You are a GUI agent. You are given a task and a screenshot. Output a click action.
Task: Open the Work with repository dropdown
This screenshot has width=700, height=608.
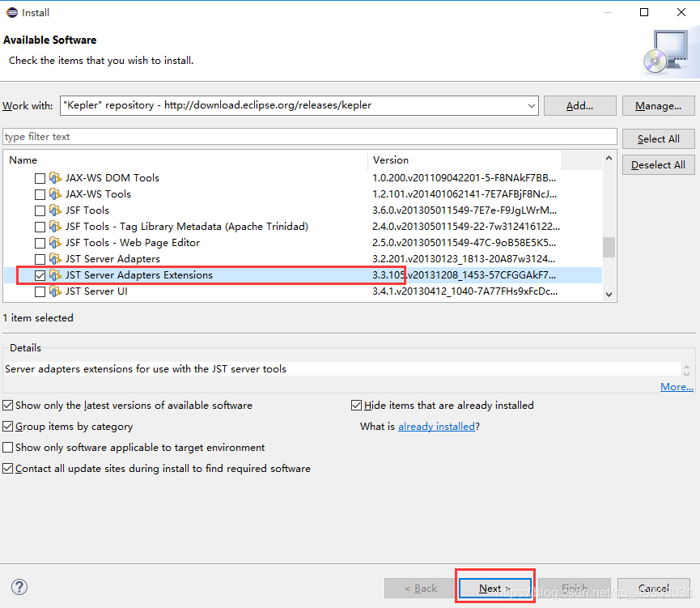tap(531, 106)
